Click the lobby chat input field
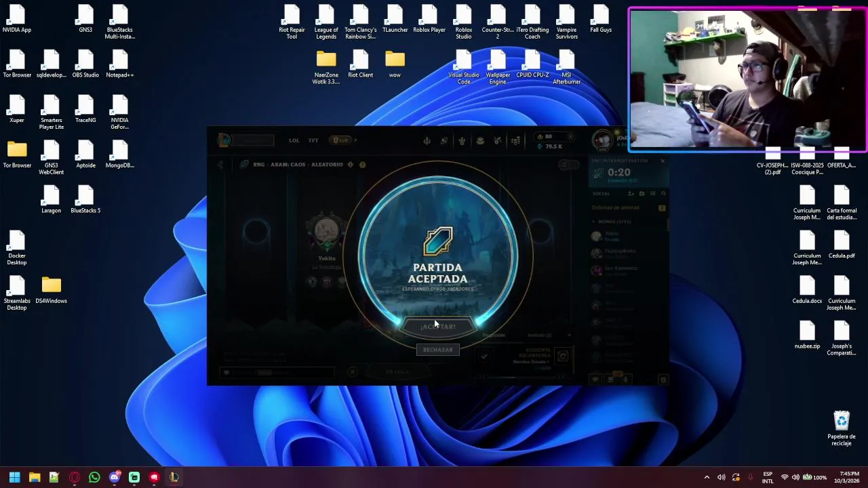This screenshot has height=488, width=868. (x=277, y=372)
